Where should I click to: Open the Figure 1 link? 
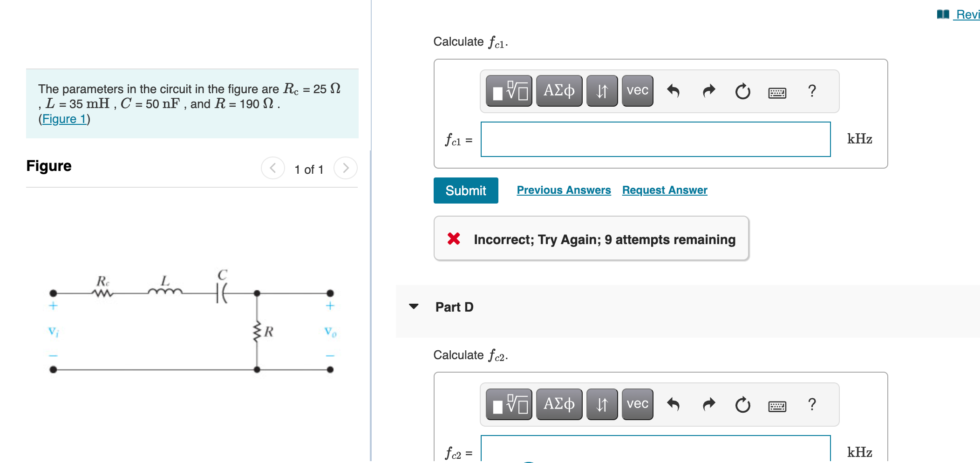pyautogui.click(x=64, y=119)
